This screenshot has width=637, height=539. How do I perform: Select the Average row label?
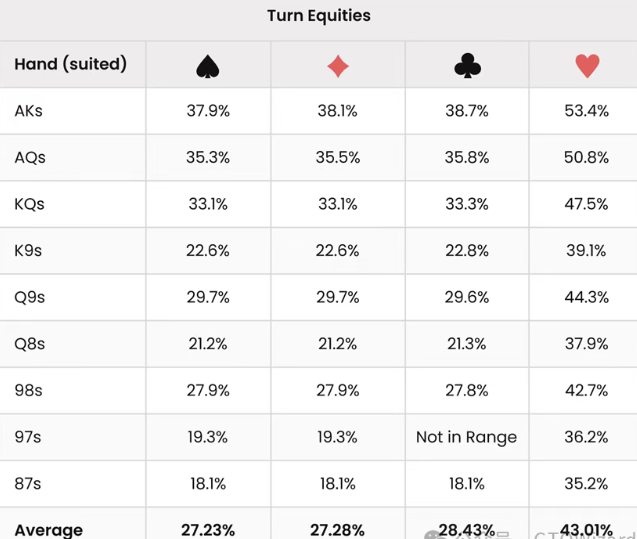49,529
